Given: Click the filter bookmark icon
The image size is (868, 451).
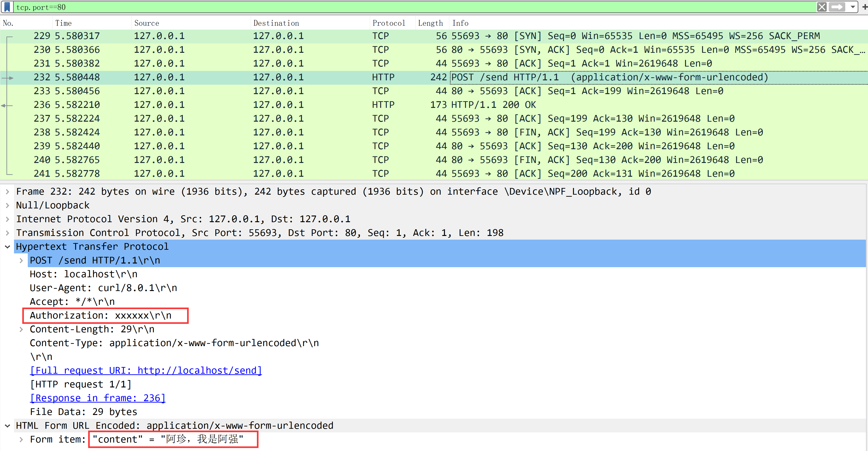Looking at the screenshot, I should click(7, 7).
